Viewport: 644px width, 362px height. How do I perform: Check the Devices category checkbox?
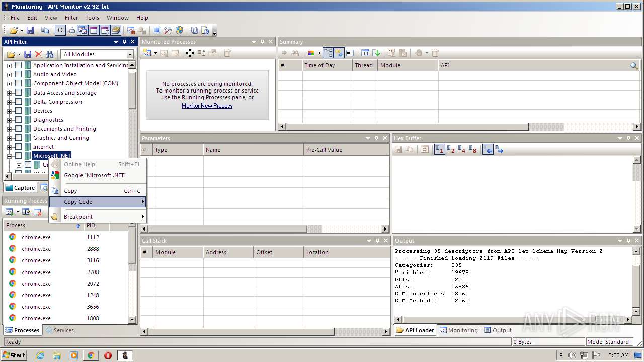tap(19, 111)
